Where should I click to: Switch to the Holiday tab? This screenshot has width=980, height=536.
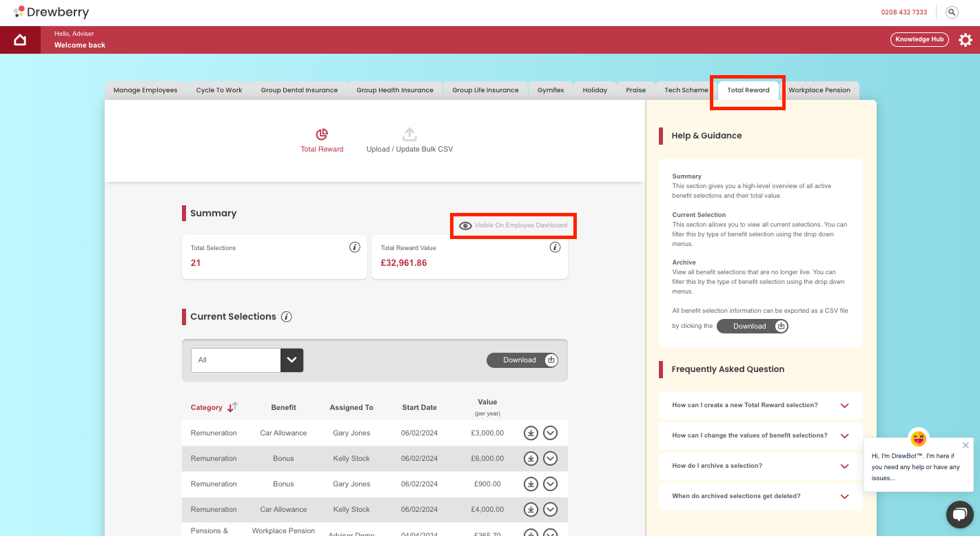tap(595, 90)
